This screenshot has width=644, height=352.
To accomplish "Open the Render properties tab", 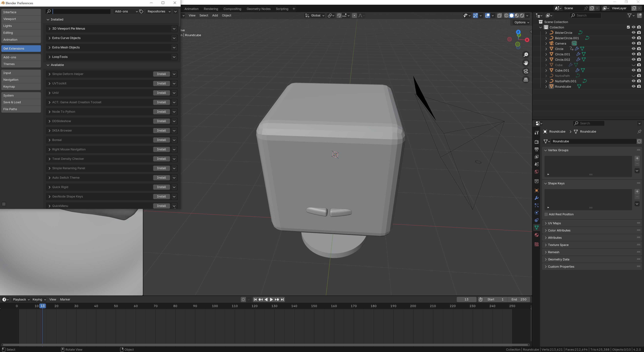I will tap(536, 142).
